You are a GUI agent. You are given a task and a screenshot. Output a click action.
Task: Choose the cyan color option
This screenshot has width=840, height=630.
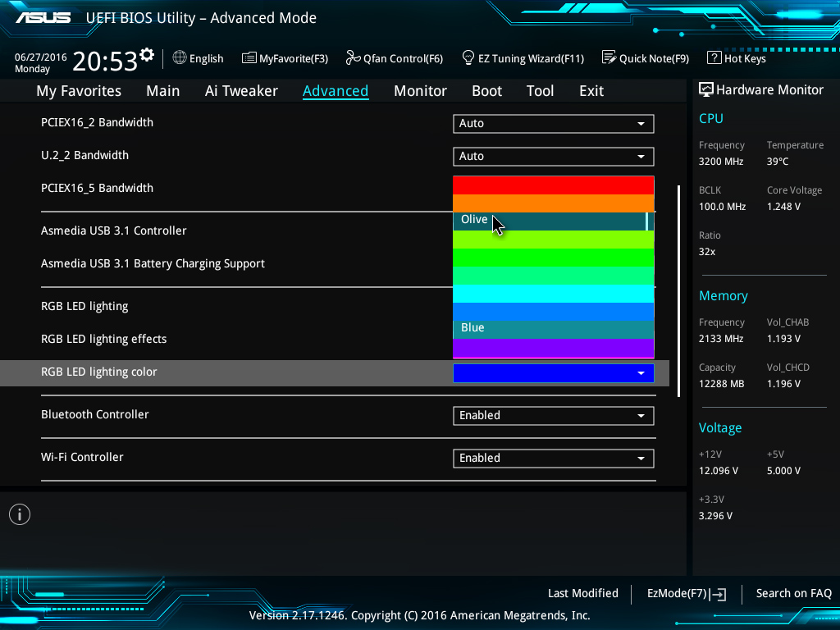click(554, 294)
